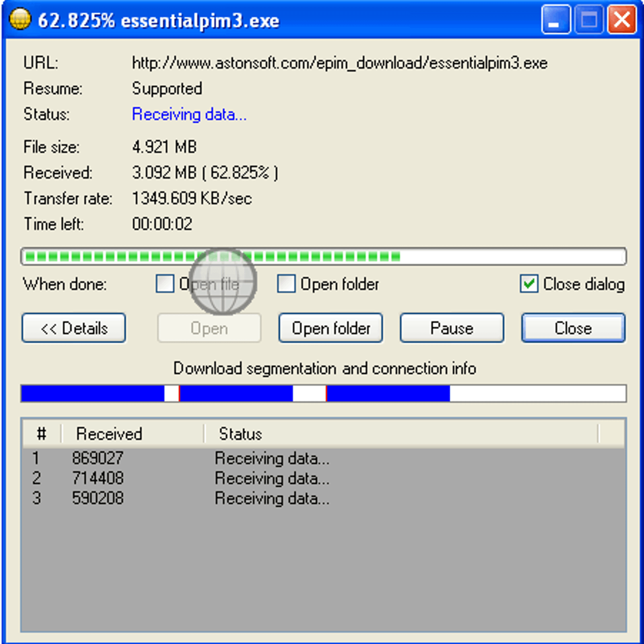
Task: Click row 3's 'Receiving data...' status
Action: click(272, 499)
